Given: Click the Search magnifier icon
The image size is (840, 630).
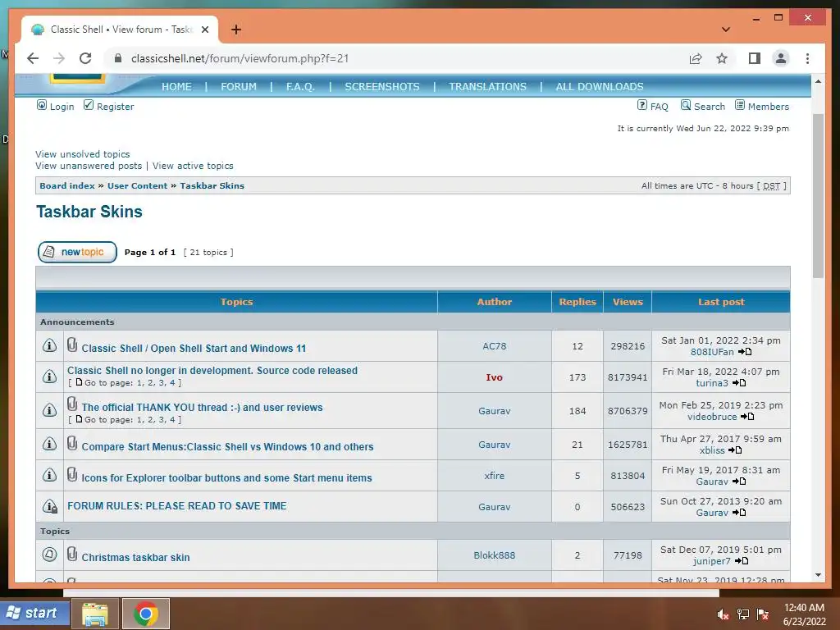Looking at the screenshot, I should pyautogui.click(x=686, y=105).
